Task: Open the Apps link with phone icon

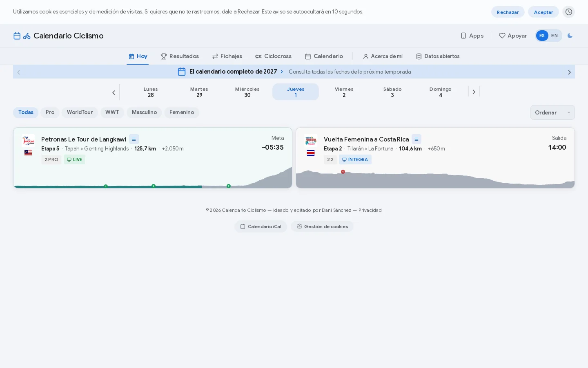Action: pyautogui.click(x=472, y=36)
